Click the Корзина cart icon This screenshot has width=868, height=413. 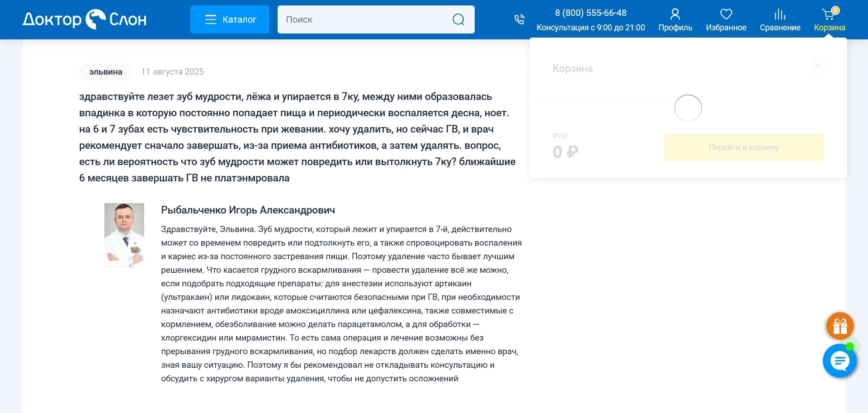click(x=828, y=14)
